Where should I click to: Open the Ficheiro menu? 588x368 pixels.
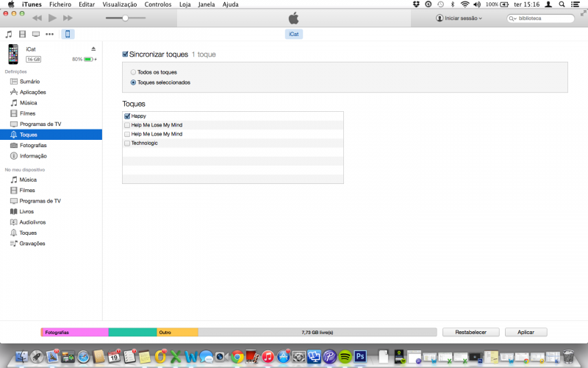click(60, 4)
